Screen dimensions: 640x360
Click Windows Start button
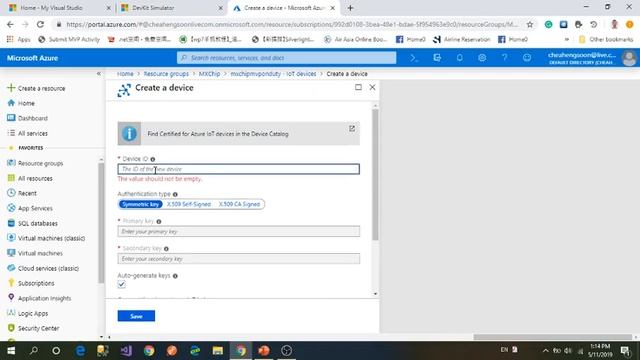11,351
